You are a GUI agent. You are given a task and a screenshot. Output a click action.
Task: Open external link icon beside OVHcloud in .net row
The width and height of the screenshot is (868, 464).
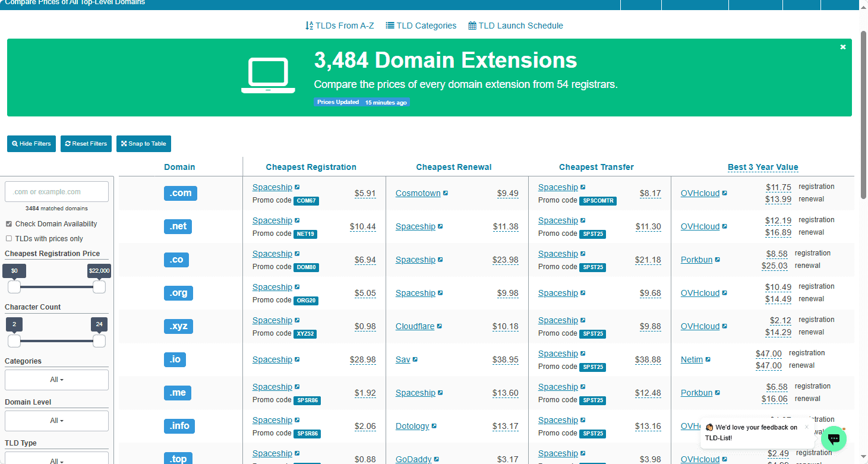pos(725,226)
